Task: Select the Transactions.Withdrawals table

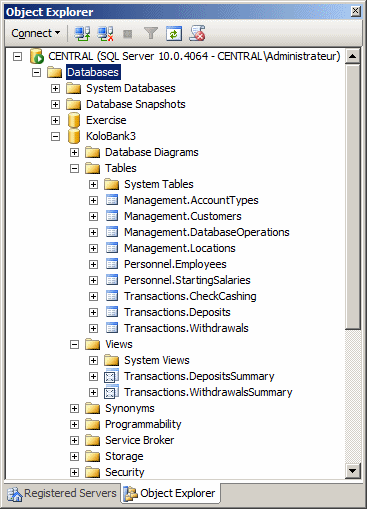Action: (x=186, y=328)
